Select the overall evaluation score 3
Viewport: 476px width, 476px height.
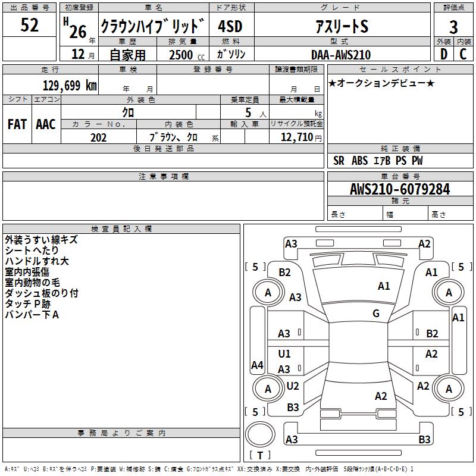pyautogui.click(x=453, y=27)
